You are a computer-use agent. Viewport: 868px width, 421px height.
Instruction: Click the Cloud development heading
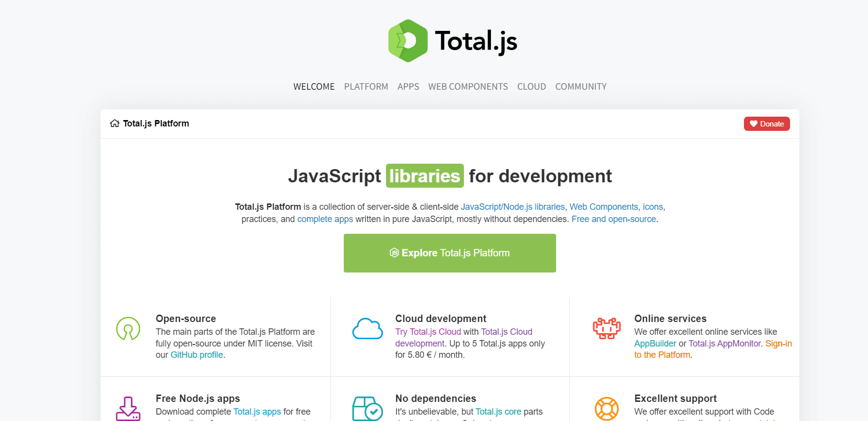coord(441,319)
